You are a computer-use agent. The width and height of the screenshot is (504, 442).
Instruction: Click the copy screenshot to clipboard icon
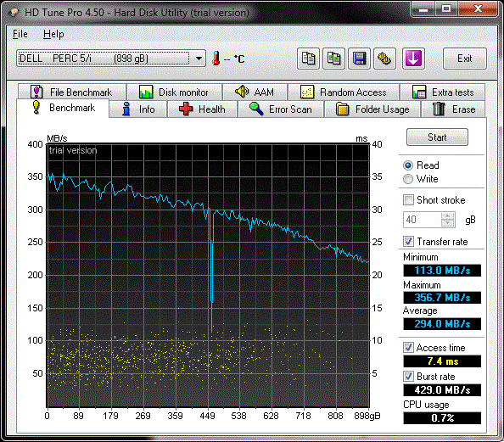click(x=333, y=59)
